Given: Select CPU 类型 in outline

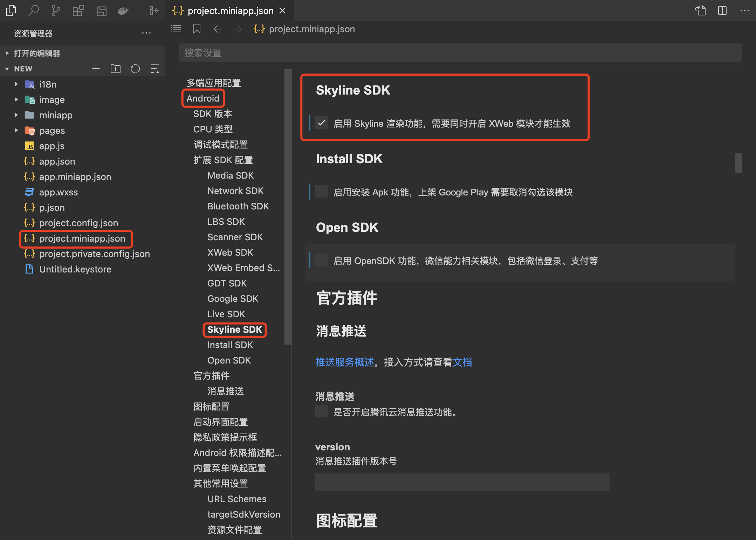Looking at the screenshot, I should [x=213, y=129].
